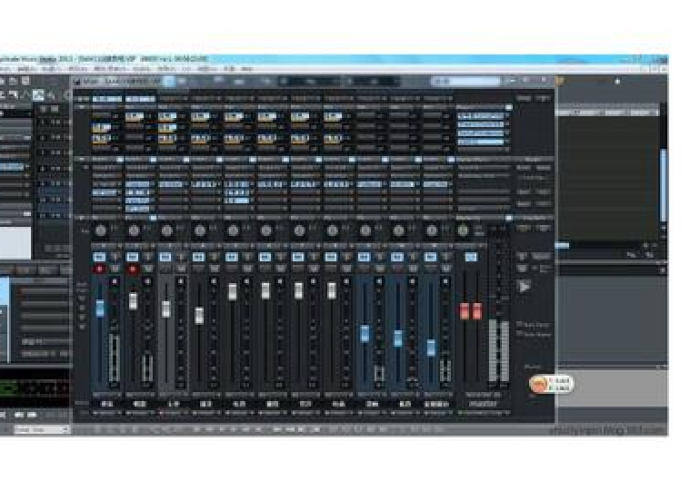Tick the lower checkbox right of the master meter
This screenshot has height=490, width=700.
click(x=518, y=335)
